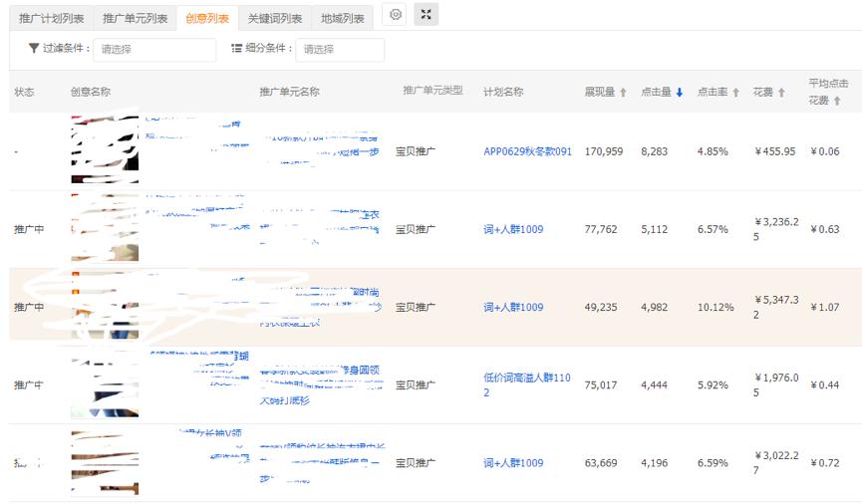This screenshot has height=504, width=862.
Task: Click the 点击率 column header text
Action: pos(713,92)
